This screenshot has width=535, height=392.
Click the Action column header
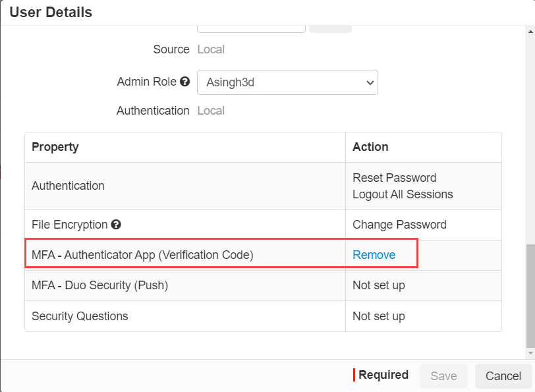coord(370,147)
